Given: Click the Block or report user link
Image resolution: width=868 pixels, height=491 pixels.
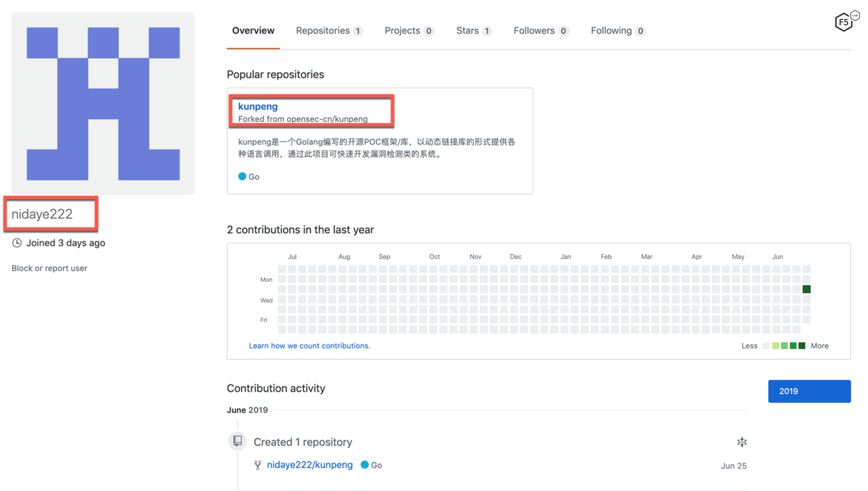Looking at the screenshot, I should pyautogui.click(x=50, y=268).
